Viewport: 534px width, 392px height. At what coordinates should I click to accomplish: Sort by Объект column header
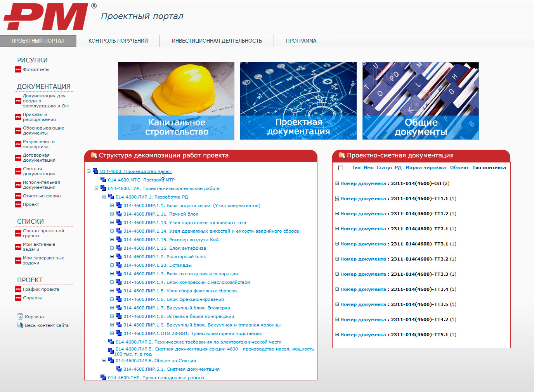coord(459,168)
